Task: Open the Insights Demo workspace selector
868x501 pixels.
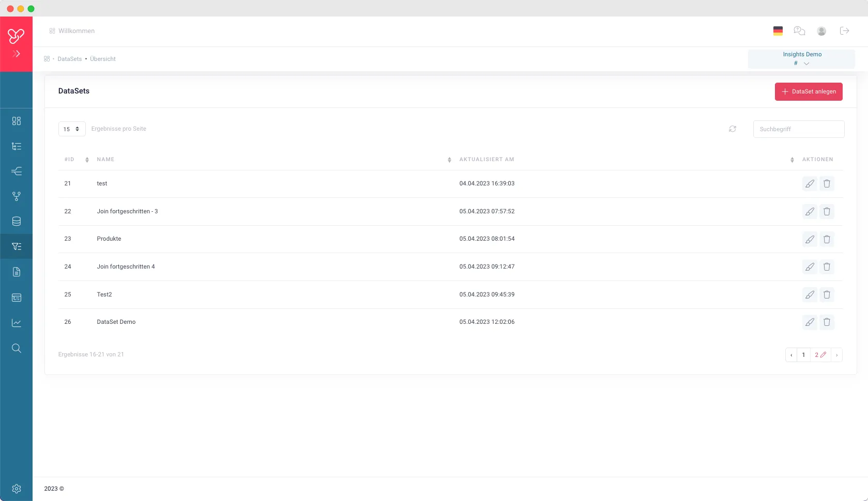Action: tap(801, 59)
